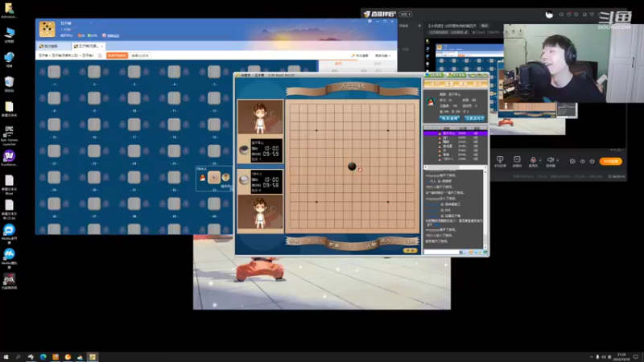The image size is (644, 362).
Task: Click the emoji icon beside chat input
Action: [471, 253]
